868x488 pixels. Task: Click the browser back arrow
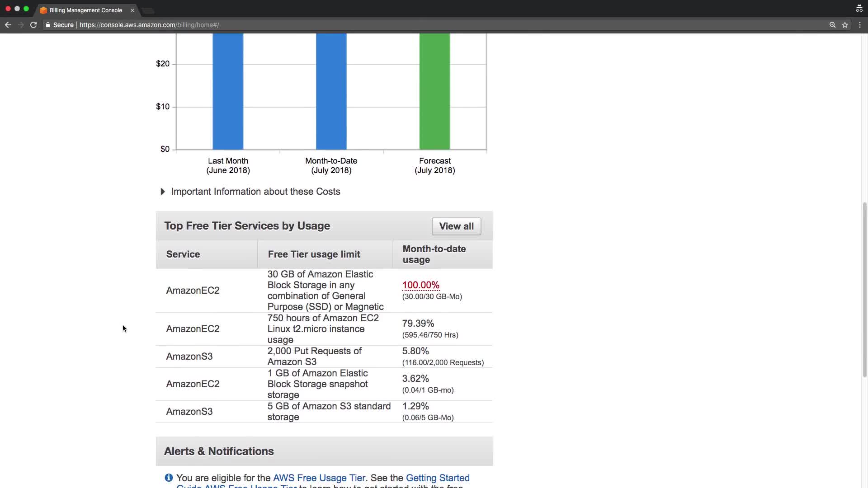[8, 25]
